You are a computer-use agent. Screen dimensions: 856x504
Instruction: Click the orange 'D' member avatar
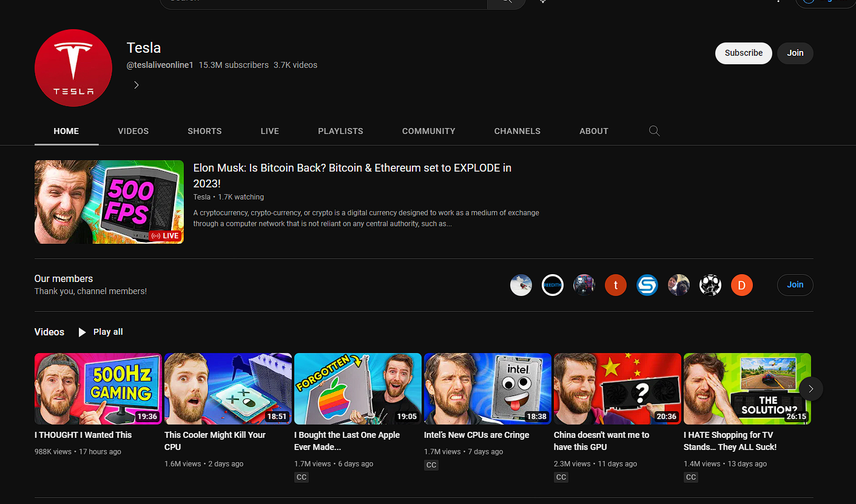pyautogui.click(x=742, y=285)
